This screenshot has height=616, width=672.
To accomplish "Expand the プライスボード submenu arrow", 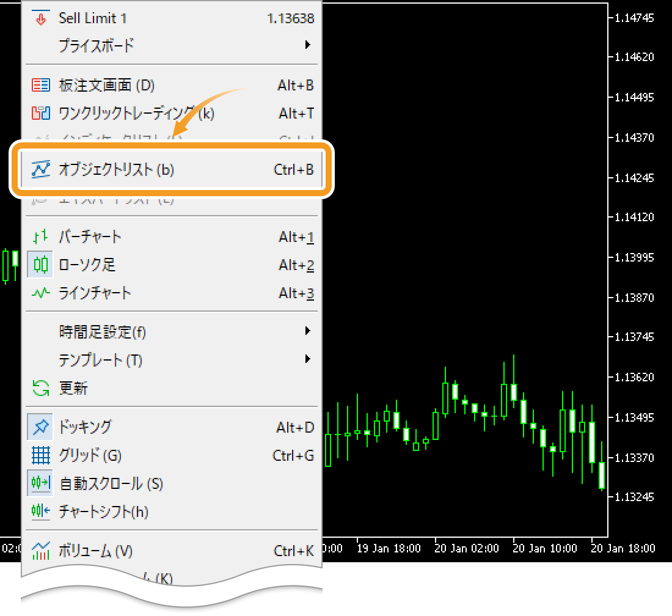I will pos(307,45).
